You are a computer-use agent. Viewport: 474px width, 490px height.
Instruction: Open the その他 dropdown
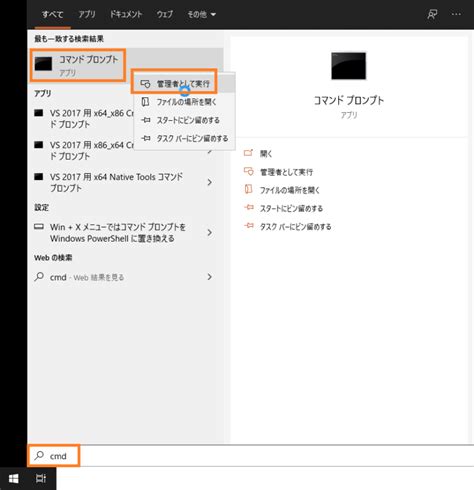tap(201, 14)
